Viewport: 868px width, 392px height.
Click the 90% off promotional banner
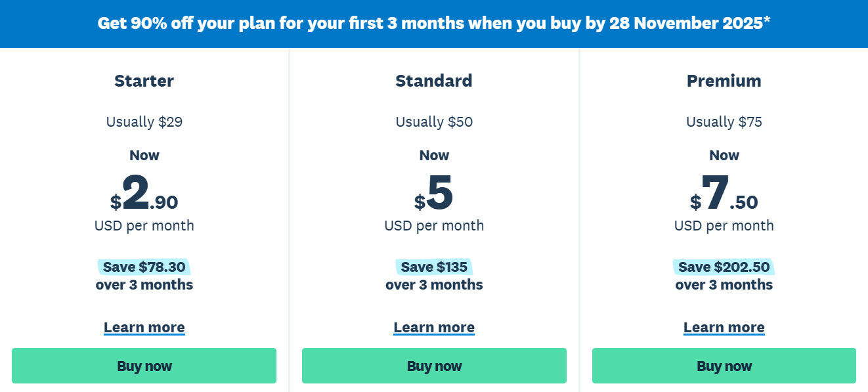[434, 24]
